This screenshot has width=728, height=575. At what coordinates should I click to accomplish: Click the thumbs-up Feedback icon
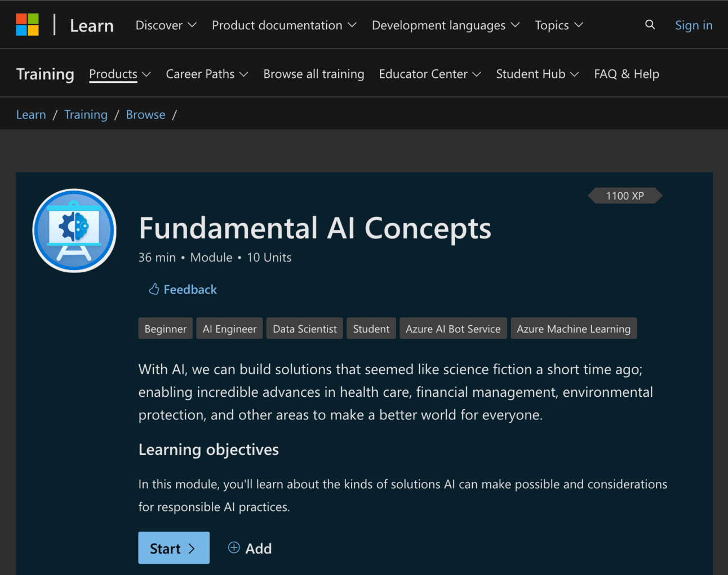point(154,289)
